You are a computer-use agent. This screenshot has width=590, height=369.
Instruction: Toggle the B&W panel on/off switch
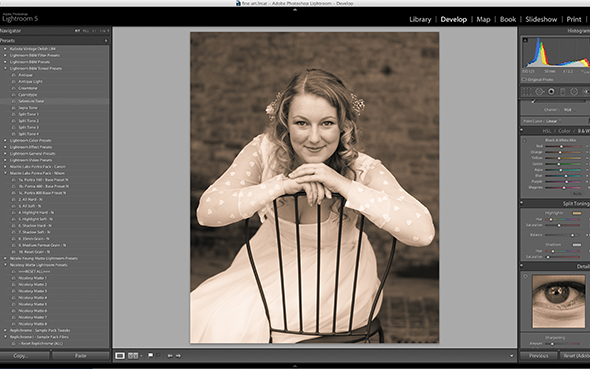(522, 131)
